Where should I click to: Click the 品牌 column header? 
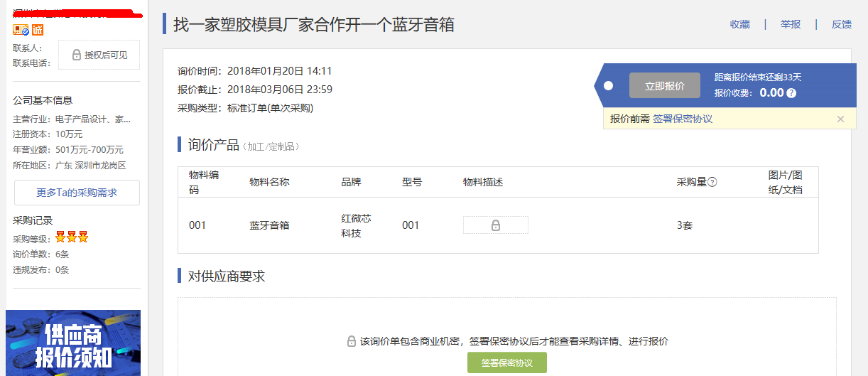pyautogui.click(x=352, y=182)
